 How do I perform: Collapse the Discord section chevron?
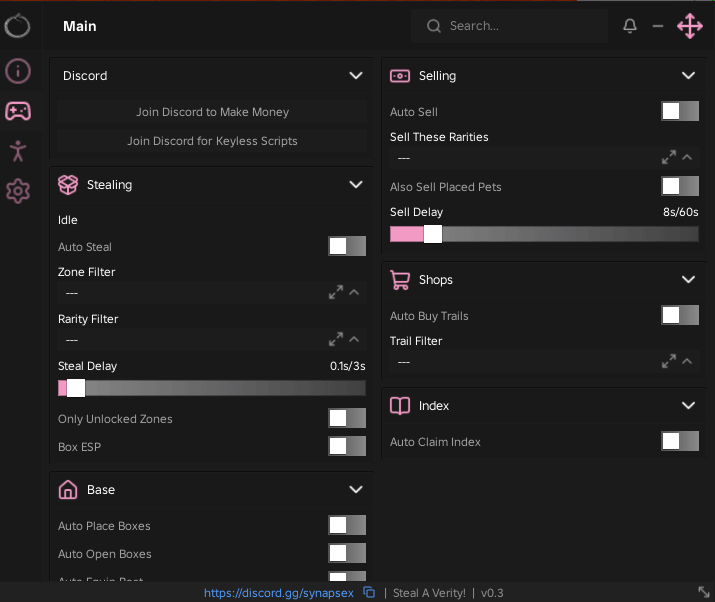[356, 75]
